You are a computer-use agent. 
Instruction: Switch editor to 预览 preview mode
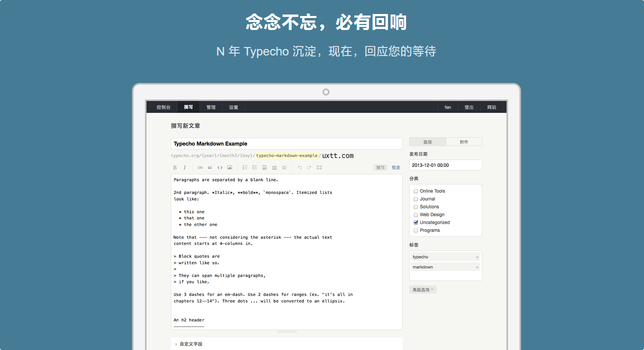click(395, 167)
